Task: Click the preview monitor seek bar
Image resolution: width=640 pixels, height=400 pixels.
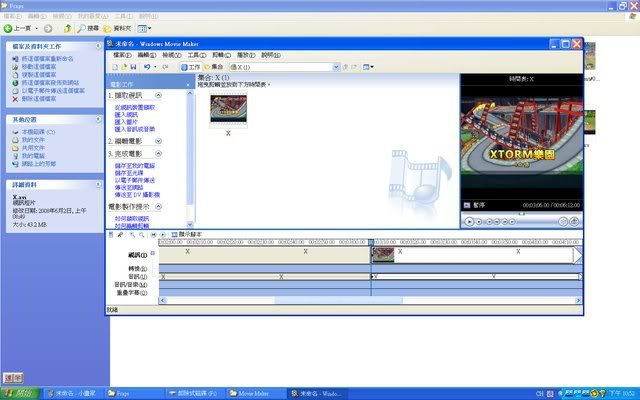Action: pyautogui.click(x=519, y=212)
